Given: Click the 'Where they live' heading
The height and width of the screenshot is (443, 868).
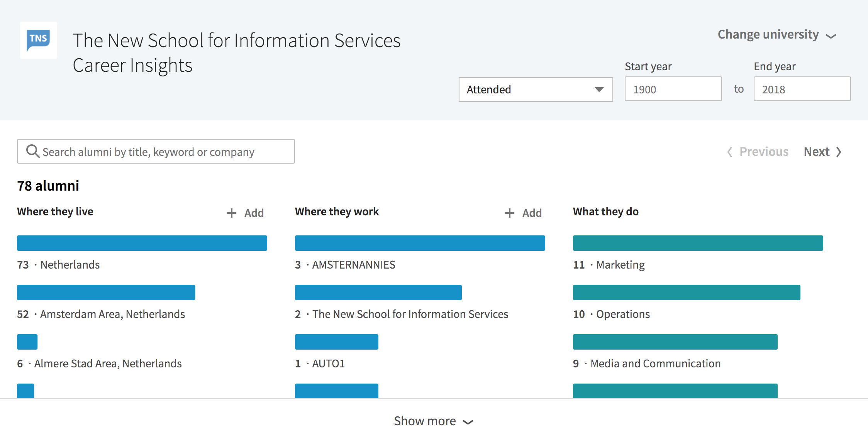Looking at the screenshot, I should (55, 211).
